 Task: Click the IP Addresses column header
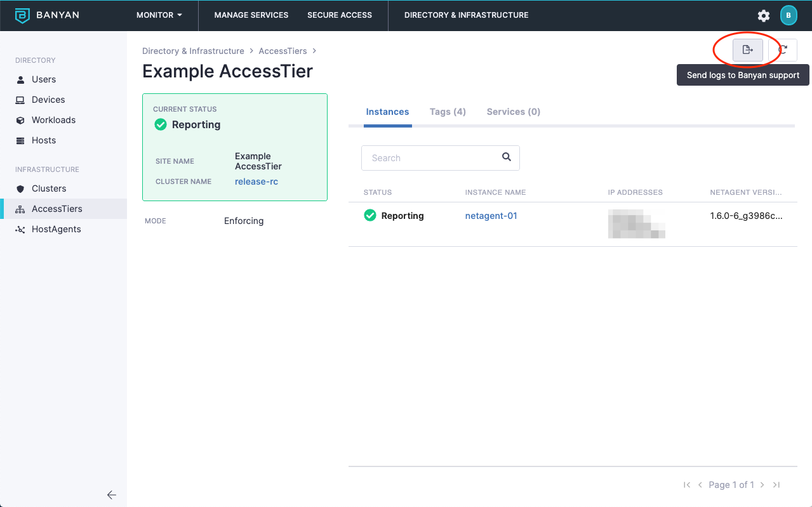(636, 192)
